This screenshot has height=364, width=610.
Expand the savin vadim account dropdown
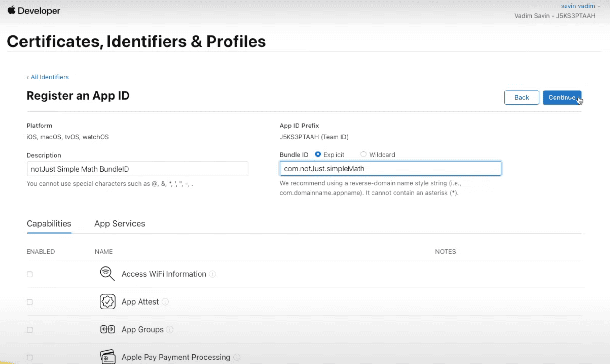pos(580,6)
